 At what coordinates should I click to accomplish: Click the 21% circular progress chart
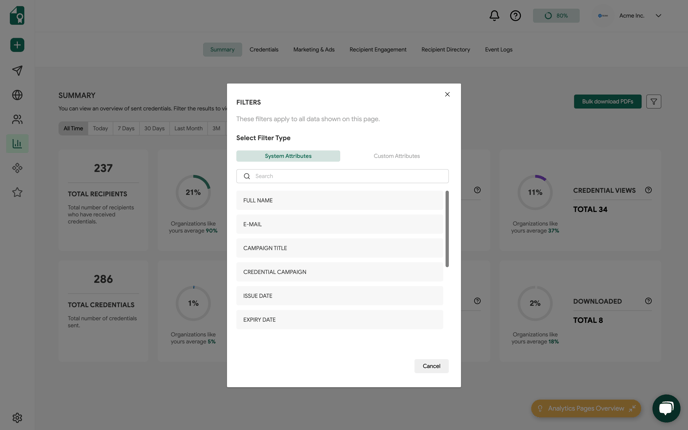pos(193,192)
